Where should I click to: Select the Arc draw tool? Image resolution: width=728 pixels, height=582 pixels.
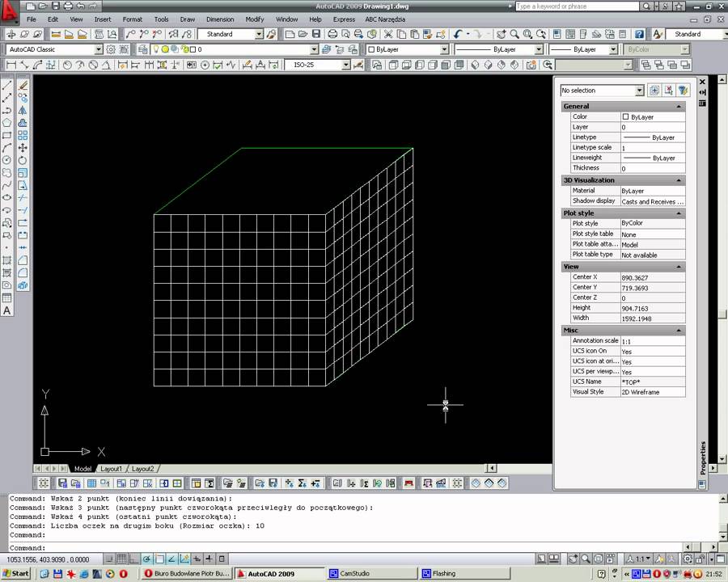7,148
